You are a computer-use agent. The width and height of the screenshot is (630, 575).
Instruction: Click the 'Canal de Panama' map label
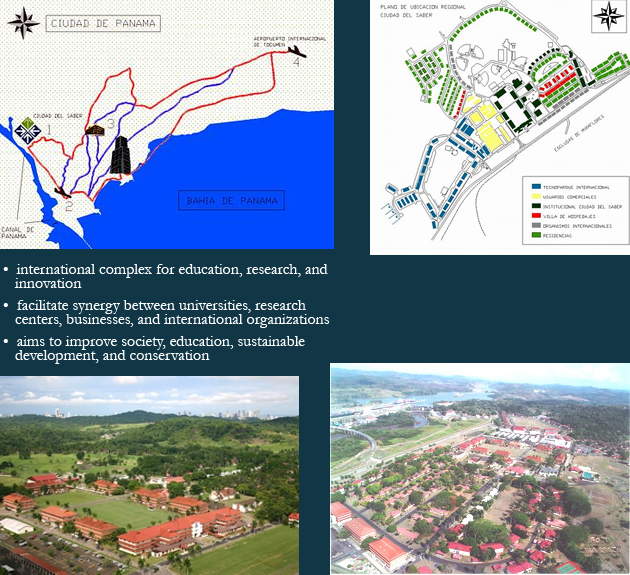(x=18, y=232)
